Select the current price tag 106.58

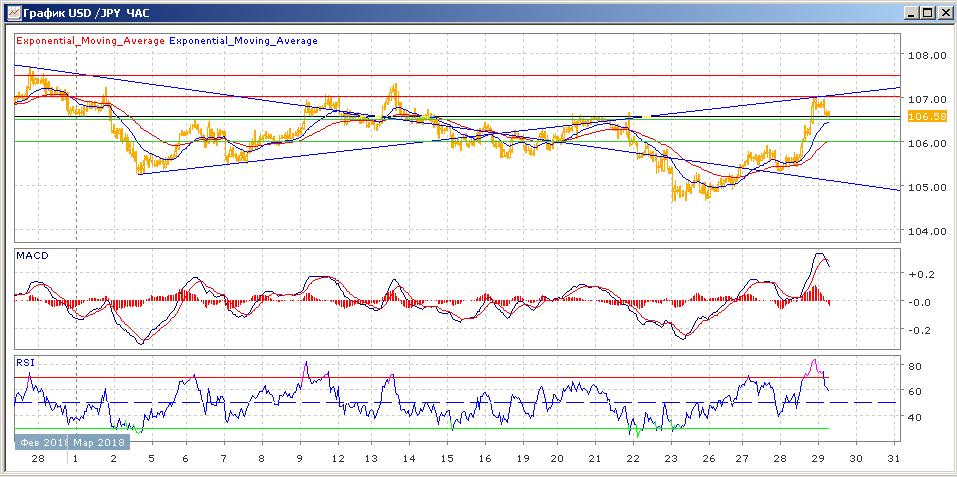coord(926,117)
